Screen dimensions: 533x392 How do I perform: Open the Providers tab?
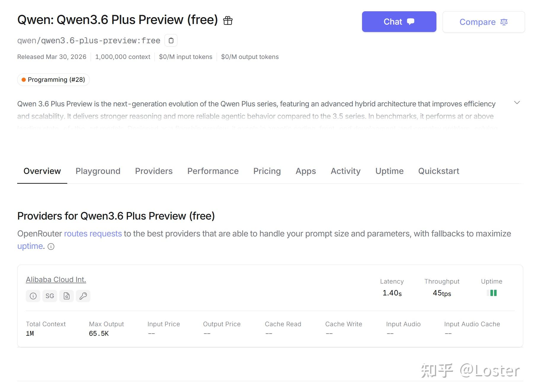pyautogui.click(x=154, y=171)
